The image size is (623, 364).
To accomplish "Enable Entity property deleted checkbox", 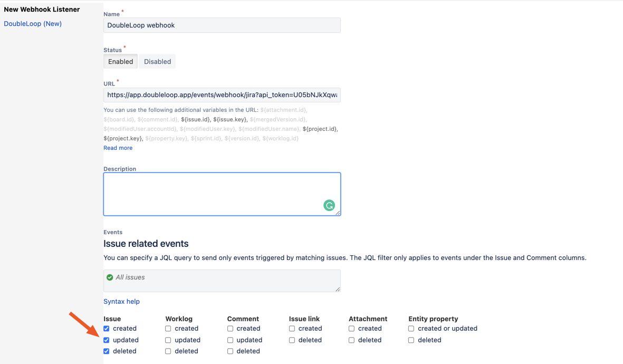I will [x=411, y=340].
